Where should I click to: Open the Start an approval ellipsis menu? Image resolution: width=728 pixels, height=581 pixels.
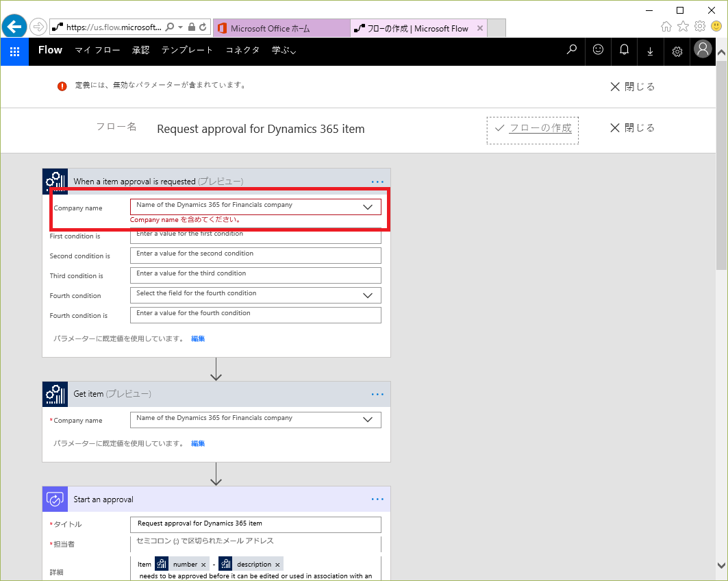[377, 499]
